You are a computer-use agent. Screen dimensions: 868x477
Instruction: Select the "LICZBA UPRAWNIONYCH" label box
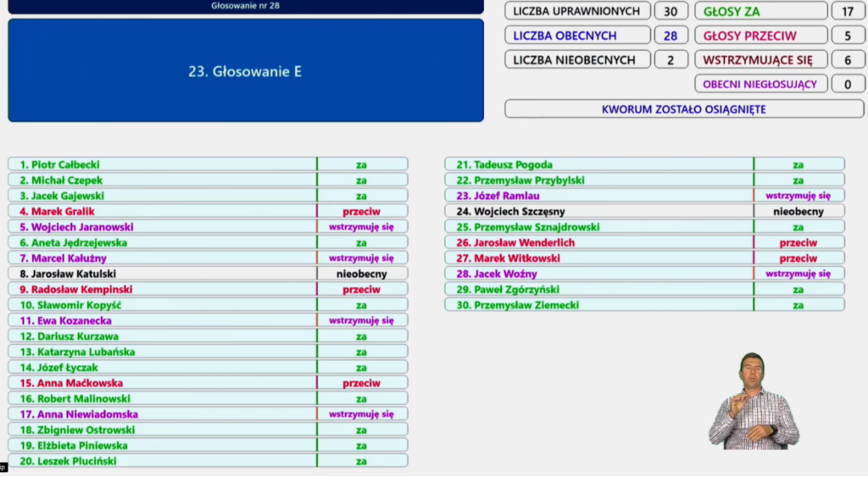578,11
